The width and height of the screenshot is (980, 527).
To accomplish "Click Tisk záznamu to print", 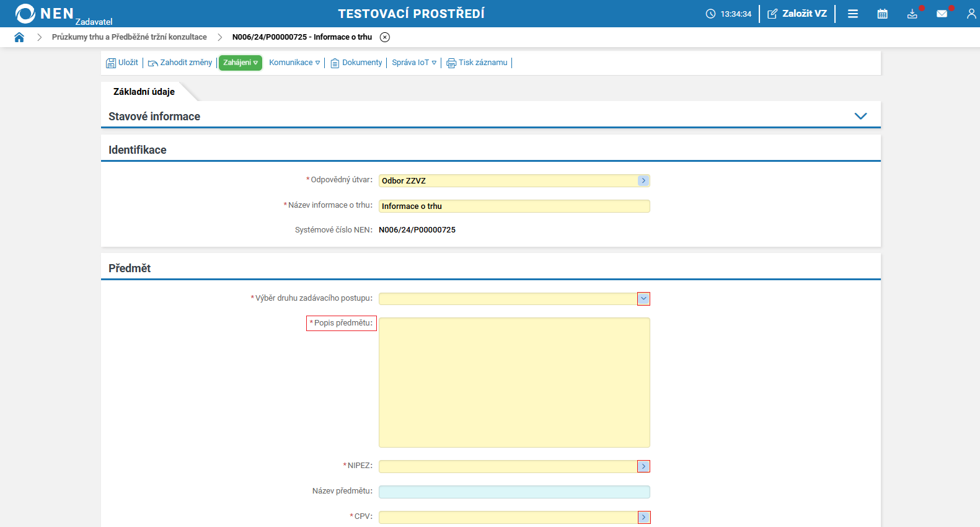I will 477,63.
